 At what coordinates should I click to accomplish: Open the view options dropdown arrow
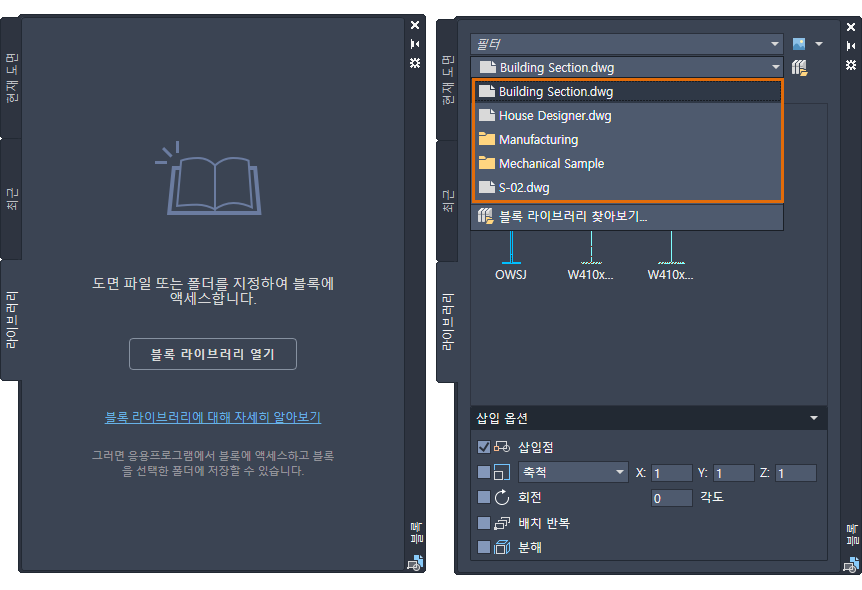pos(819,44)
